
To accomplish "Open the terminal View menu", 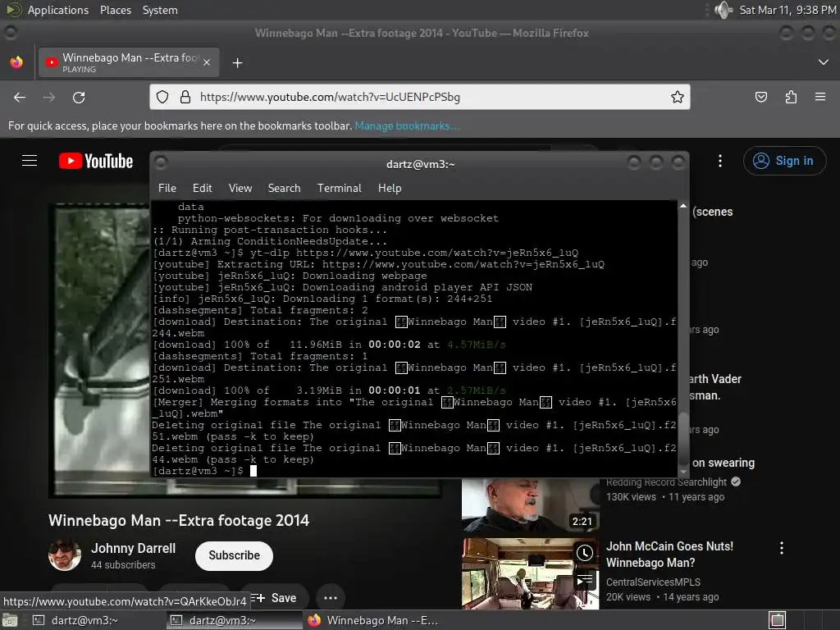I will [x=240, y=188].
